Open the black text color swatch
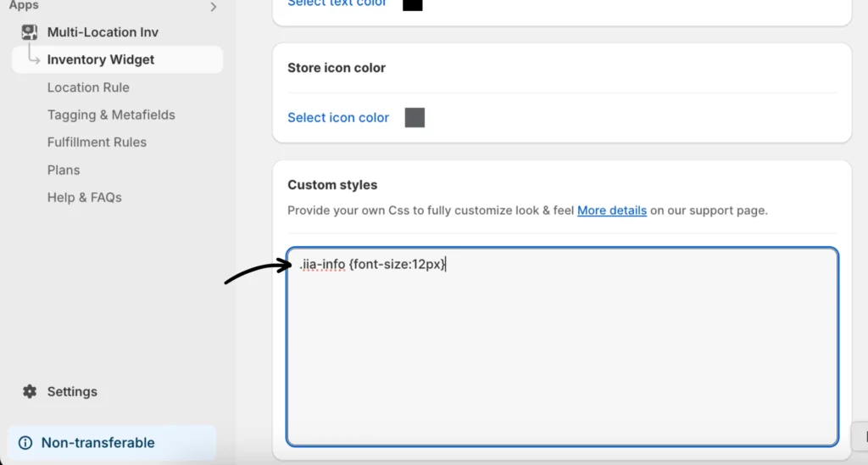The width and height of the screenshot is (868, 465). [x=412, y=4]
